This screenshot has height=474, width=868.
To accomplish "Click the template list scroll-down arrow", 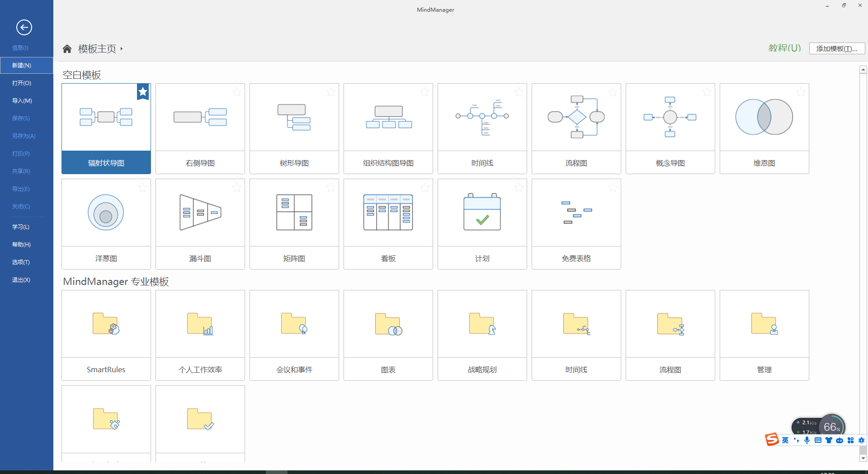I will pyautogui.click(x=863, y=458).
